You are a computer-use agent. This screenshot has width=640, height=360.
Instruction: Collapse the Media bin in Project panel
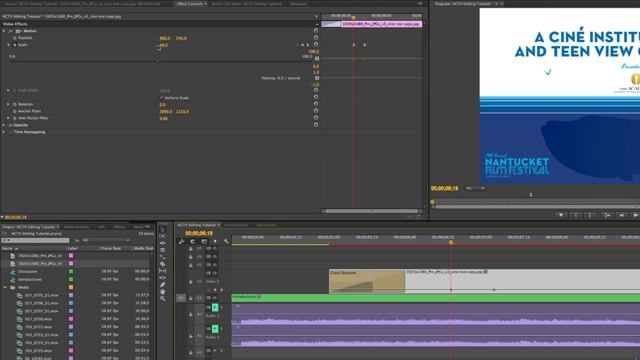coord(5,287)
